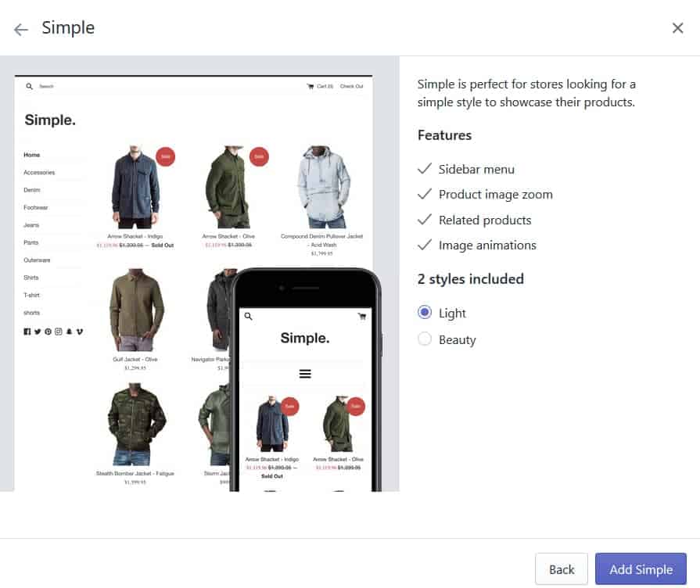This screenshot has width=700, height=588.
Task: Click the Pinterest icon in the preview sidebar
Action: (48, 332)
